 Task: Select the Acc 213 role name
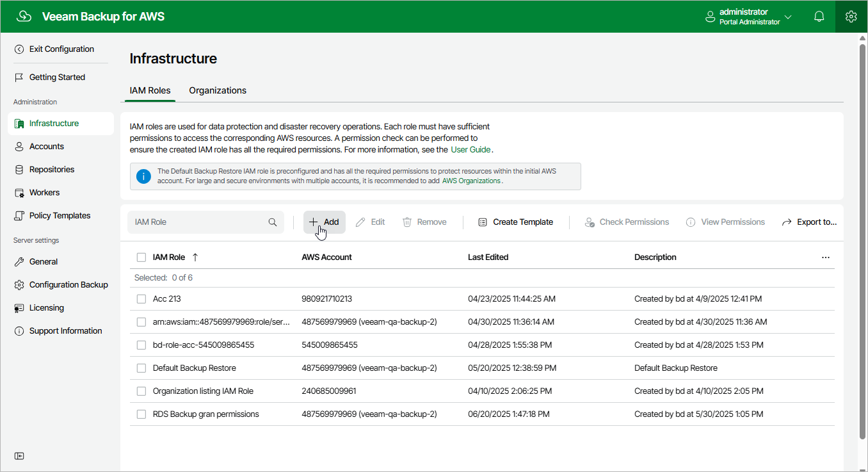coord(167,299)
